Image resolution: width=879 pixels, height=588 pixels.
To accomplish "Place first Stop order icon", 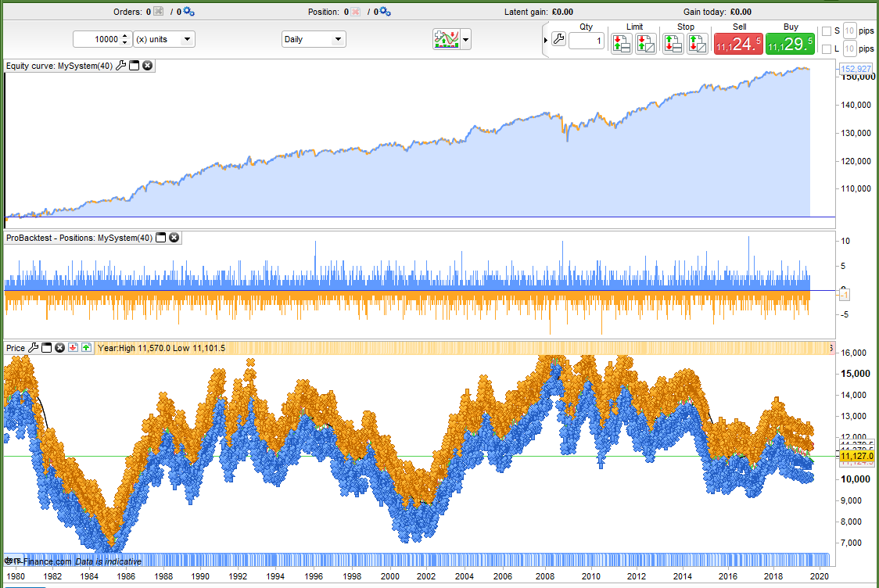I will coord(673,43).
